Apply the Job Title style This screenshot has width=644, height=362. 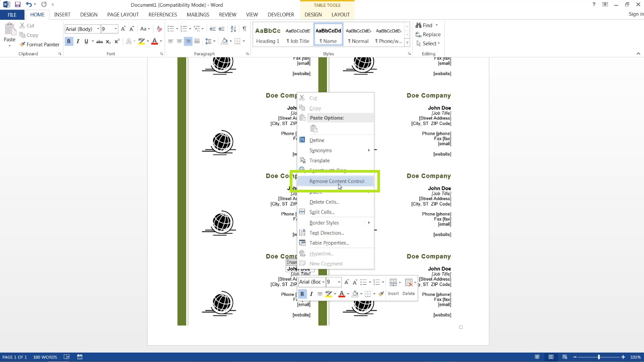[298, 35]
